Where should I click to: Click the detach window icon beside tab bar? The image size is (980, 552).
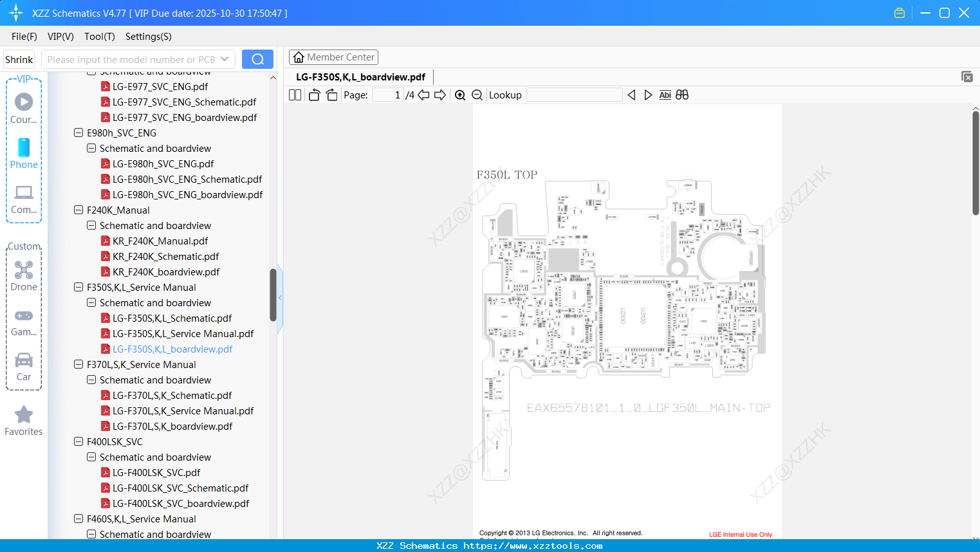[x=966, y=77]
